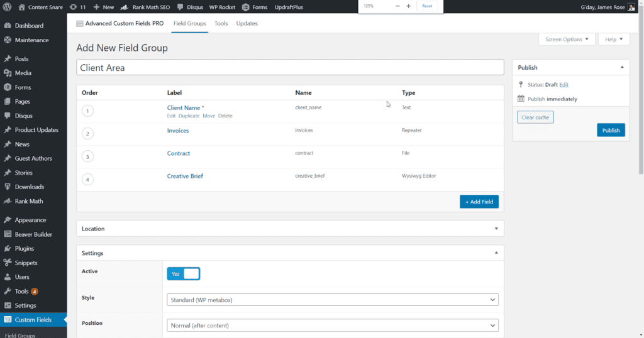Click the Disqus comment icon in admin bar
644x338 pixels.
click(x=180, y=7)
